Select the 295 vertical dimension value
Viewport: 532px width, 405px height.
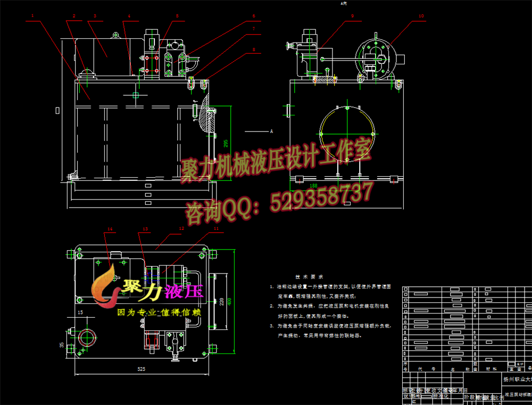pos(226,143)
